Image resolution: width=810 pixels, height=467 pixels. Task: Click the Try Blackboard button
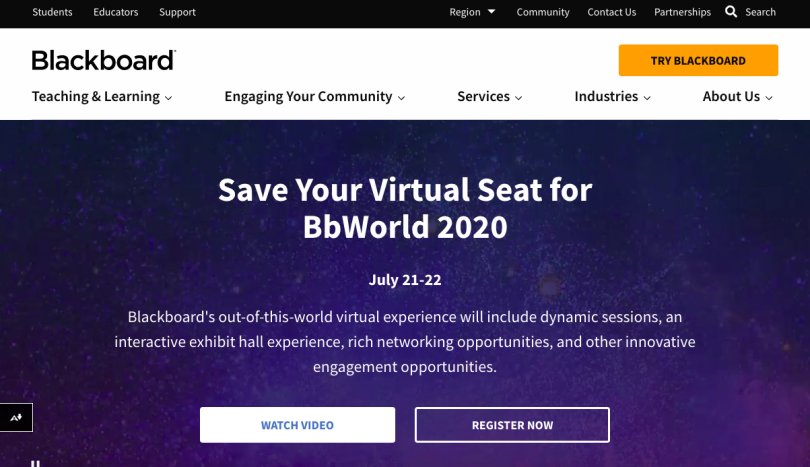point(698,60)
